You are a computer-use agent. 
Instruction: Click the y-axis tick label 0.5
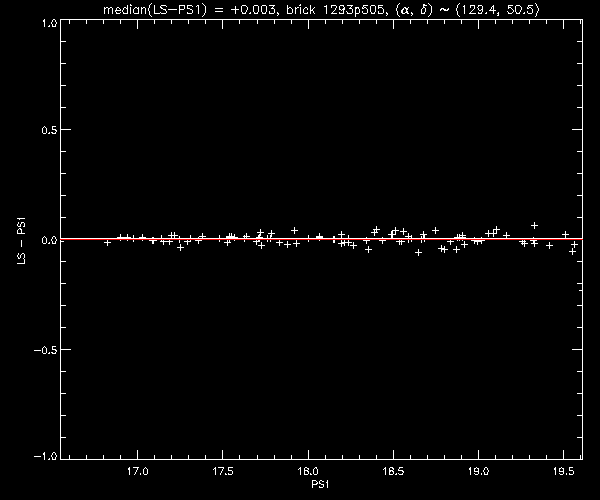coord(49,130)
